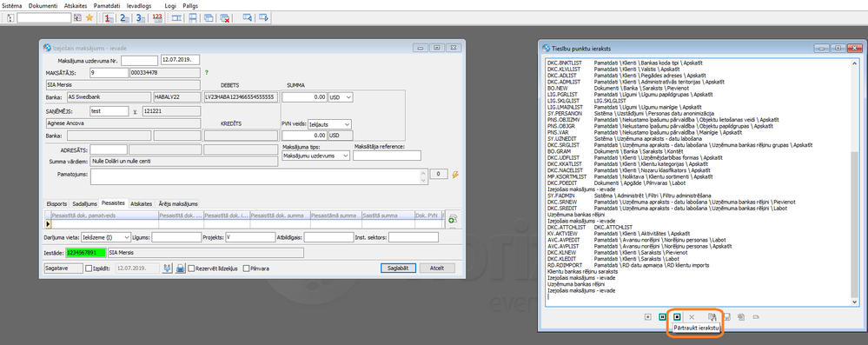The image size is (868, 345).
Task: Click the favorites star icon in toolbar
Action: pos(89,17)
